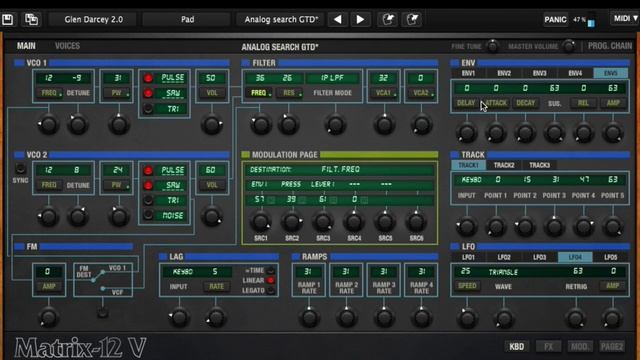Image resolution: width=640 pixels, height=360 pixels.
Task: Click the envelope DELAY label button
Action: pyautogui.click(x=466, y=103)
